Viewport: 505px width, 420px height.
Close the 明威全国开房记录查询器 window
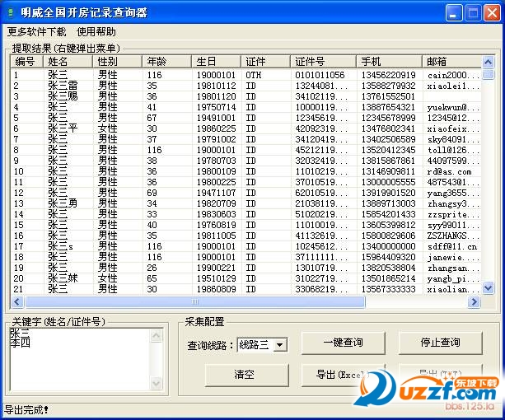coord(492,13)
